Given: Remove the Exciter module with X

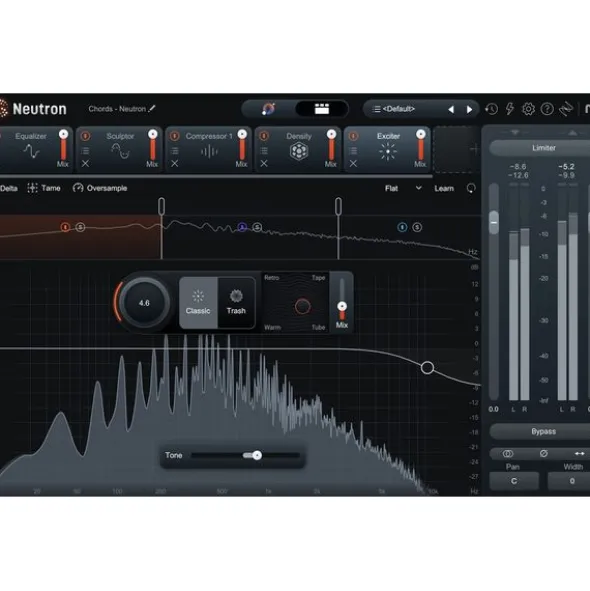Looking at the screenshot, I should click(x=353, y=164).
